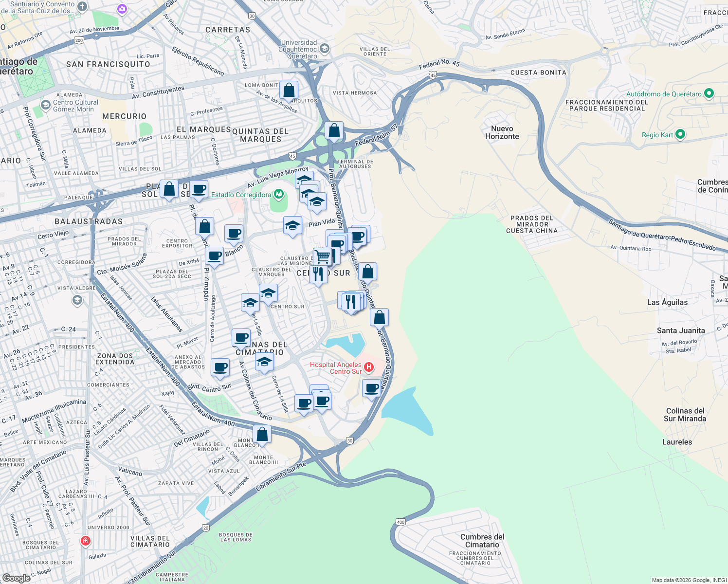Screen dimensions: 728x584
Task: Open the shopping bag marker on Blvd Bernardo Quintana
Action: 380,316
